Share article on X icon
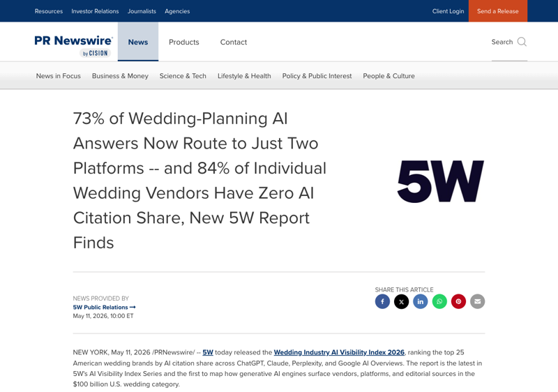The height and width of the screenshot is (392, 558). click(402, 301)
